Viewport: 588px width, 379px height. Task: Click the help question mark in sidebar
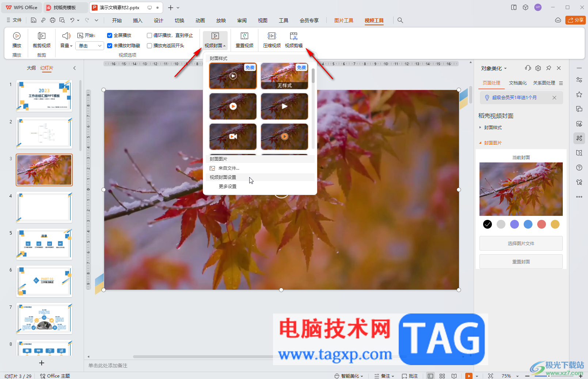(x=579, y=168)
